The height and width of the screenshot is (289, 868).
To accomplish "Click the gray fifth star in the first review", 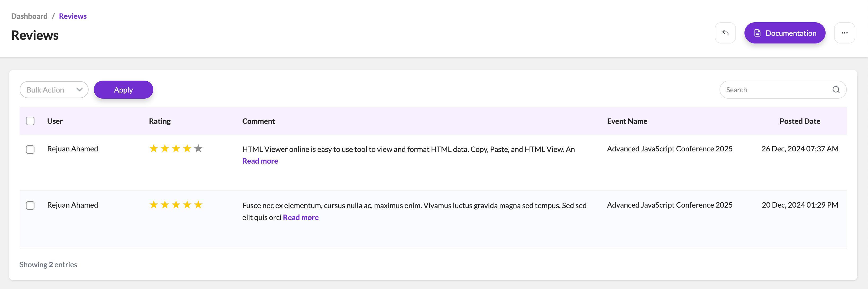I will coord(199,148).
